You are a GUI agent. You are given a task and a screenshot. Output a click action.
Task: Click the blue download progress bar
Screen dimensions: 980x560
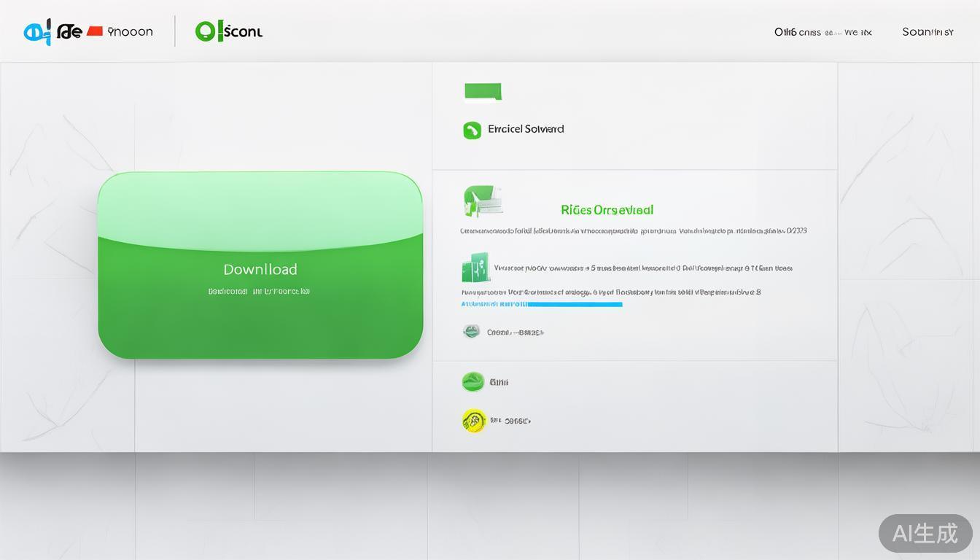575,304
